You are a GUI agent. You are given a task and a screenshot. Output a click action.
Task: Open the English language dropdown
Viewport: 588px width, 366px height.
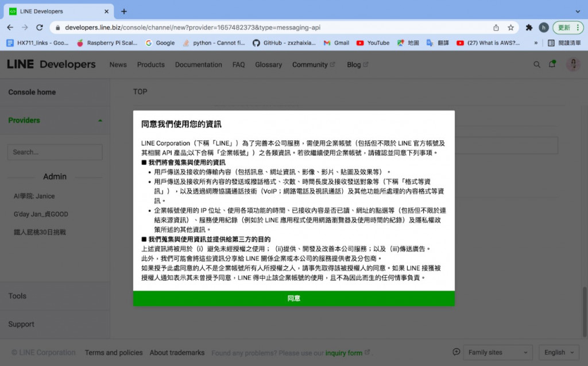pyautogui.click(x=559, y=352)
